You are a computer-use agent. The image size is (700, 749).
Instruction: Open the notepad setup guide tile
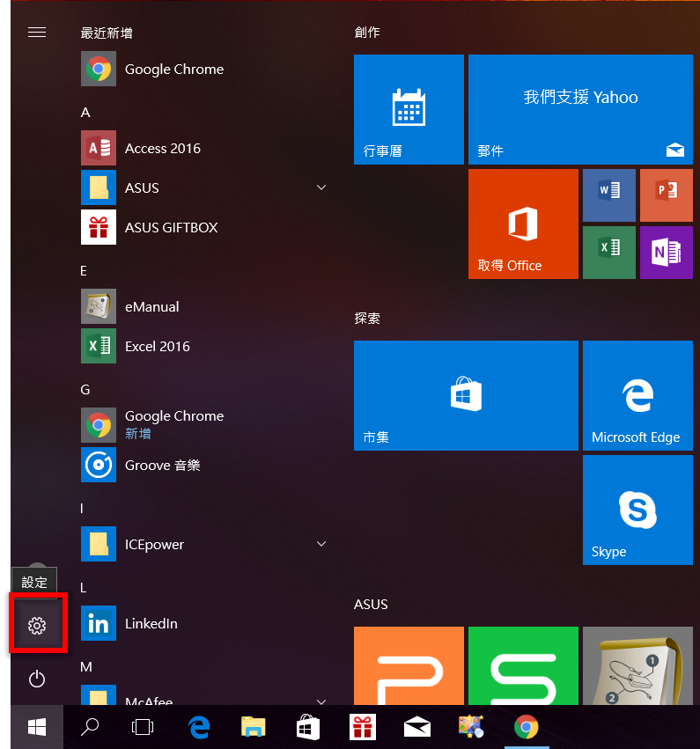point(637,665)
